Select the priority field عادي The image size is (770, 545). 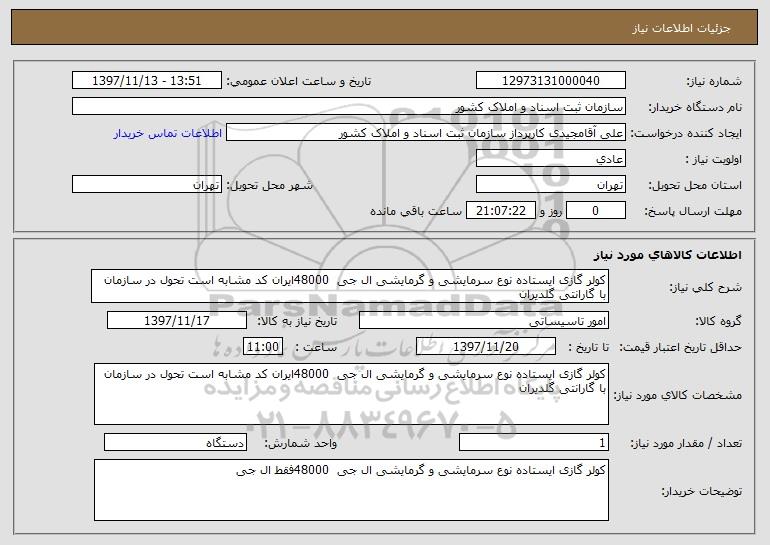(550, 159)
